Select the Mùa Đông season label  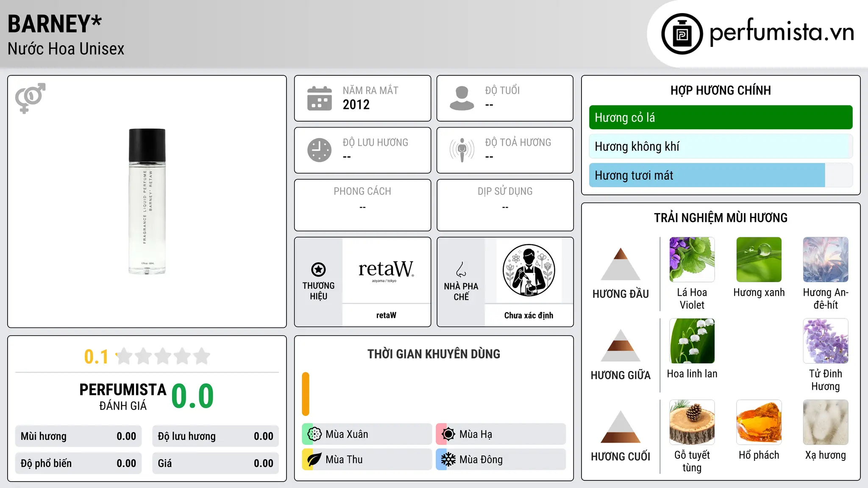[x=481, y=460]
